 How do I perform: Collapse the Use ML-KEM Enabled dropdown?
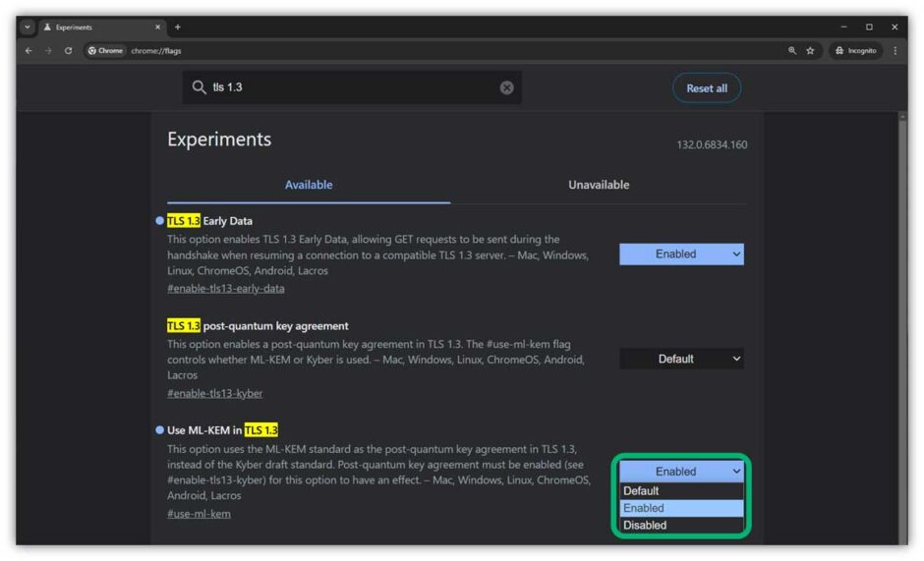pos(681,472)
